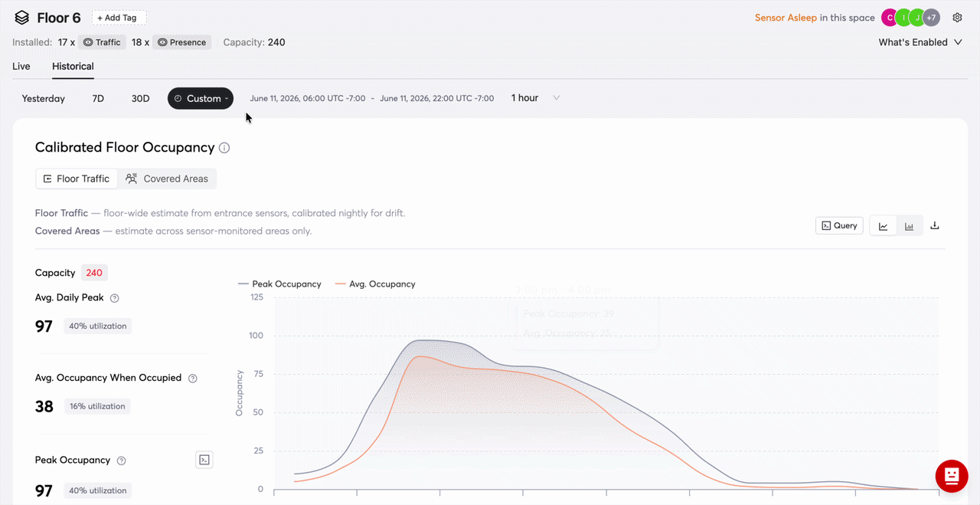
Task: Click the green J user avatar
Action: pos(917,18)
